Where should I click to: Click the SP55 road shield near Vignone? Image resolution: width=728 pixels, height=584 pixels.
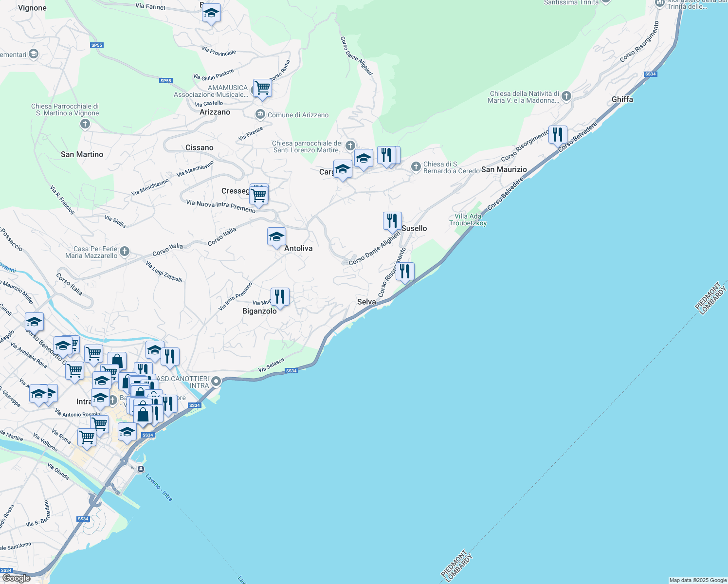[x=97, y=45]
